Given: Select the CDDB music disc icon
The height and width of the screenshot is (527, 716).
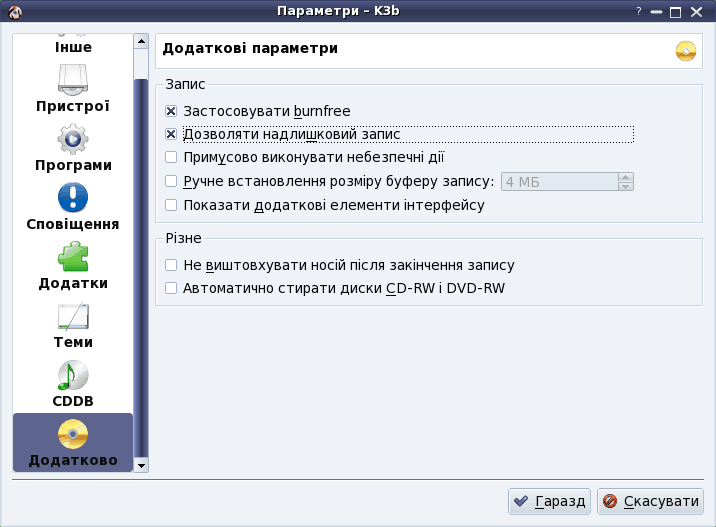Looking at the screenshot, I should click(x=72, y=375).
